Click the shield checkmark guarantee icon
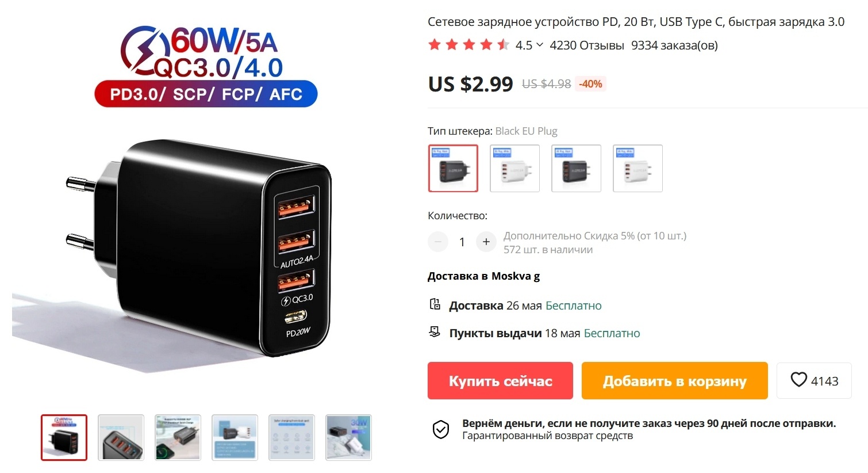Viewport: 868px width, 473px height. click(441, 429)
